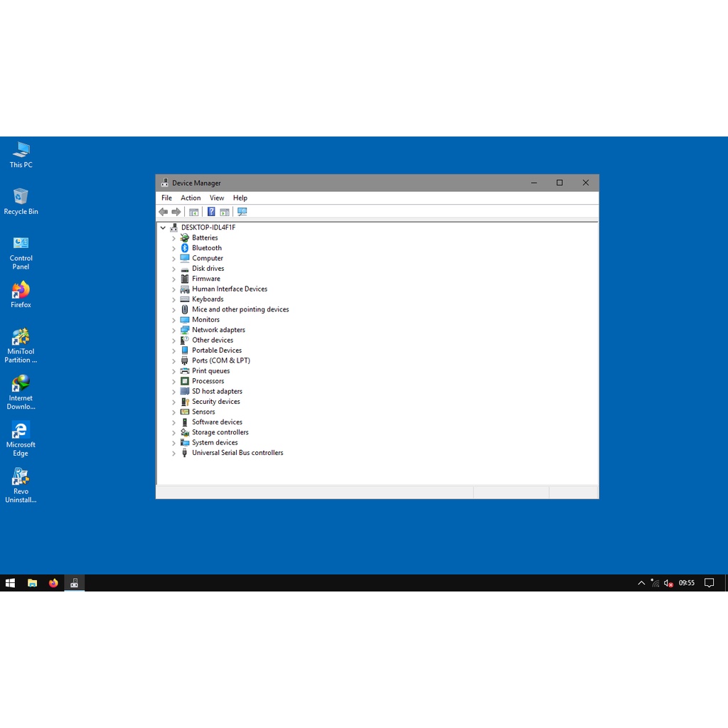The width and height of the screenshot is (728, 728).
Task: Click the volume muted tray icon
Action: 668,583
